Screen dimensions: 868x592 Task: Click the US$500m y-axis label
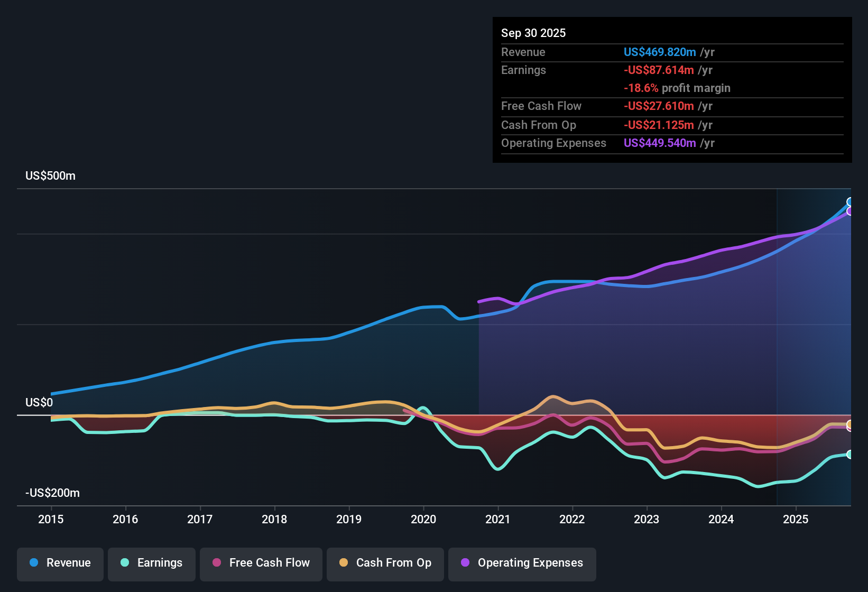pos(50,175)
